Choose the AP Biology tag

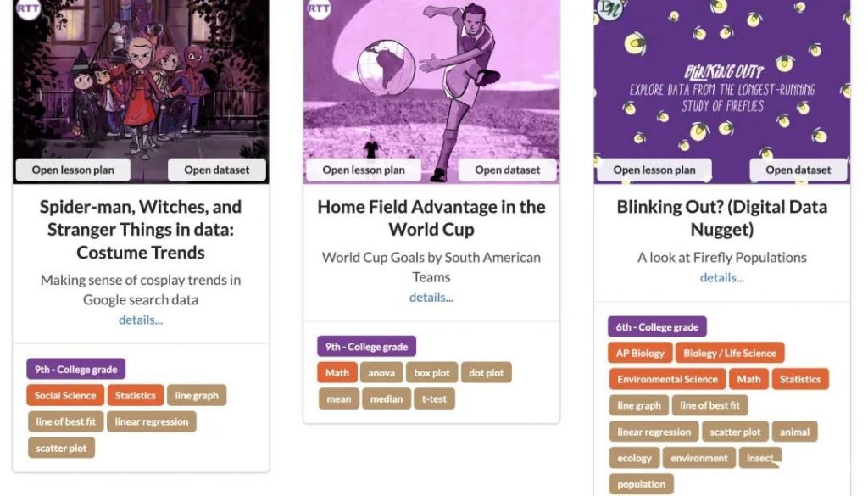pyautogui.click(x=640, y=354)
